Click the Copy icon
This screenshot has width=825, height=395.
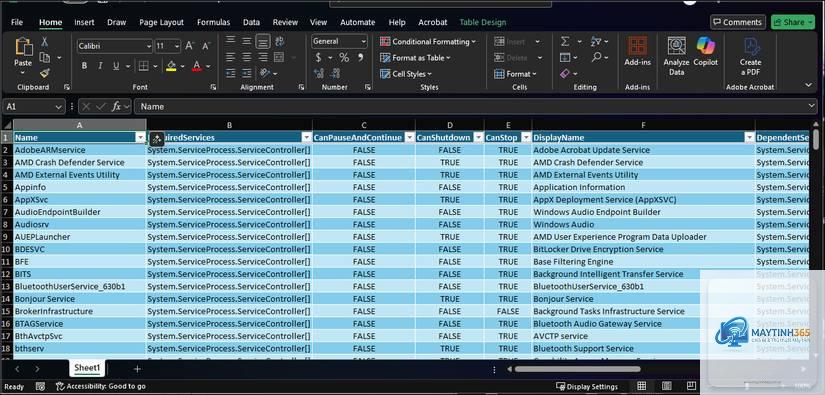(45, 57)
